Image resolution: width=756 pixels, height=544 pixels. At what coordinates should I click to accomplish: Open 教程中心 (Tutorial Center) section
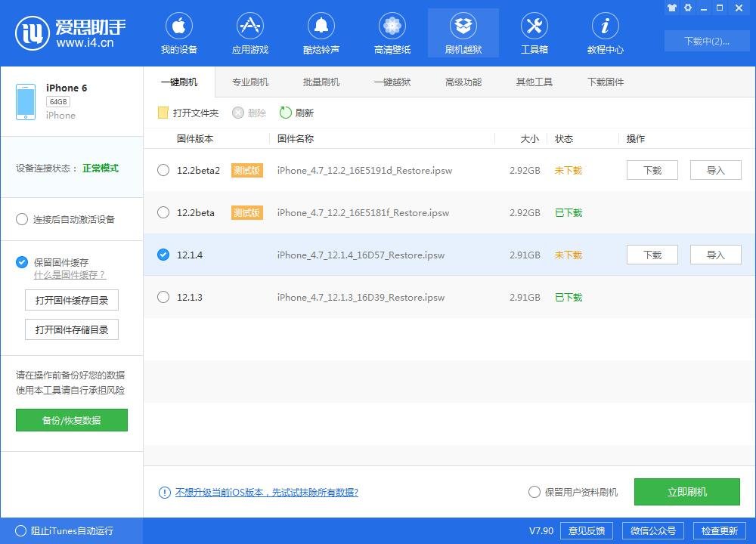[x=605, y=32]
